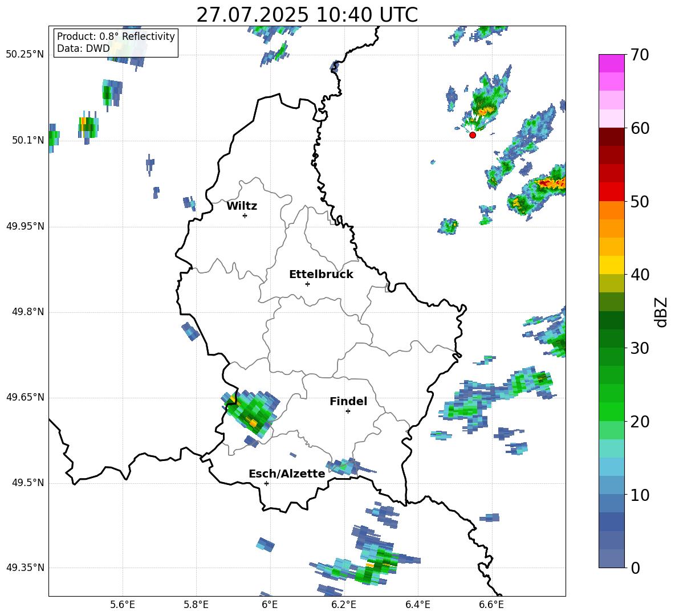Click the 5.6°E longitude label

point(122,605)
